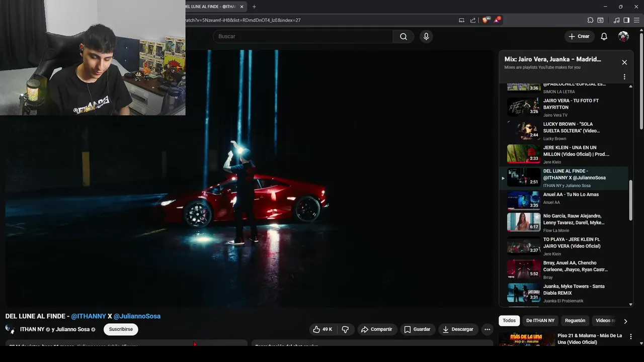Click Compartir share button
The height and width of the screenshot is (362, 644).
coord(377,329)
